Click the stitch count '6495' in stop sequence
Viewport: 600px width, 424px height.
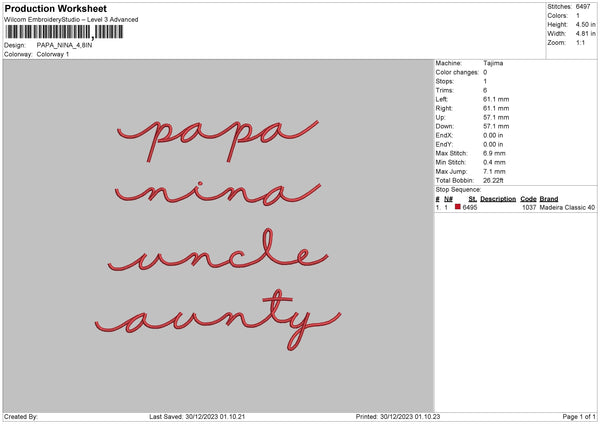470,207
